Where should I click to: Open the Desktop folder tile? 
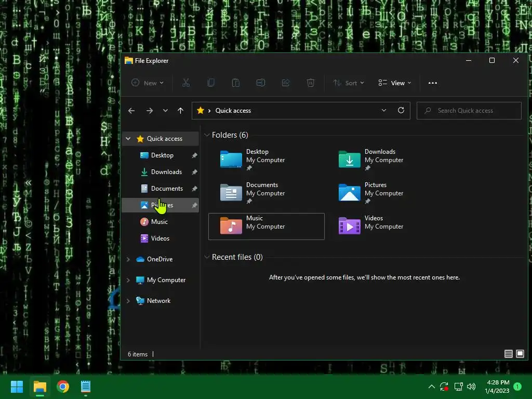(x=267, y=159)
